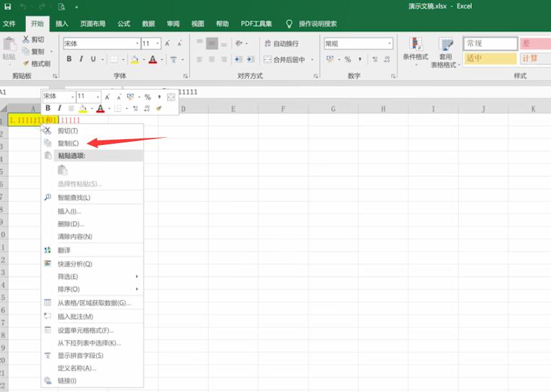This screenshot has width=551, height=392.
Task: Toggle center horizontal alignment
Action: pyautogui.click(x=212, y=59)
